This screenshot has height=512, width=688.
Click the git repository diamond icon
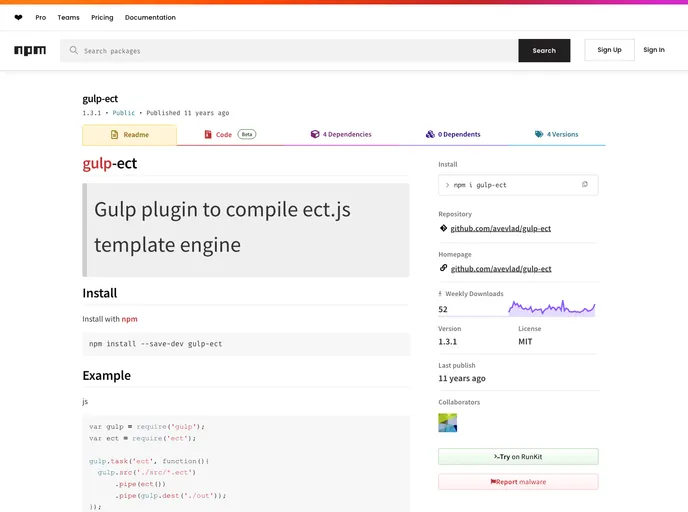pyautogui.click(x=443, y=228)
